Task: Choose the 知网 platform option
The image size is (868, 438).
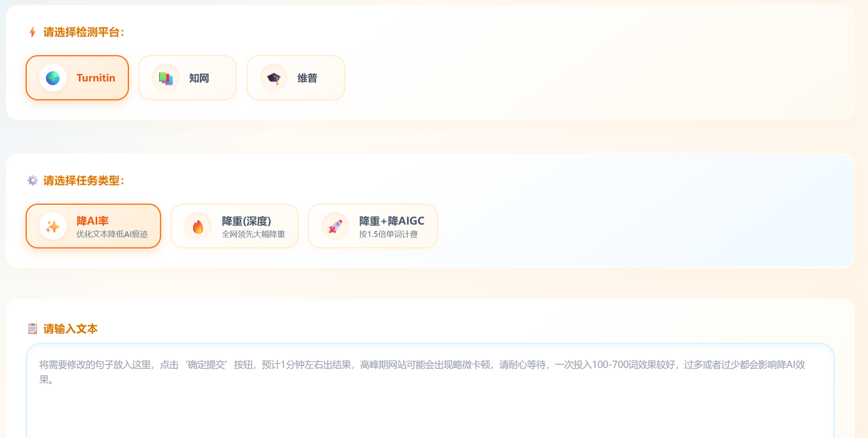Action: [188, 78]
